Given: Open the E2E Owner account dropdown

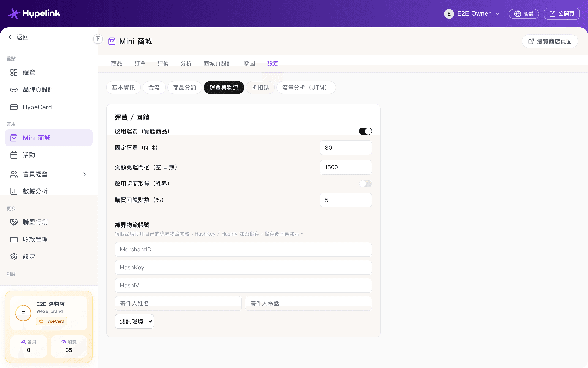Looking at the screenshot, I should tap(472, 14).
